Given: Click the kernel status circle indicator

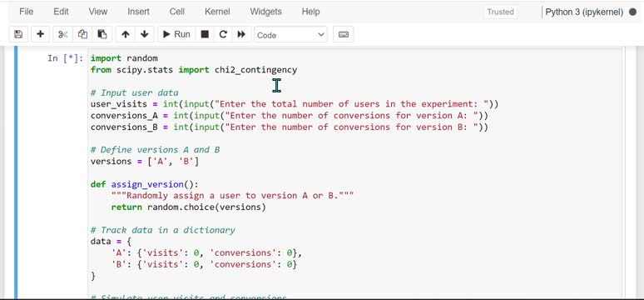Looking at the screenshot, I should coord(632,12).
